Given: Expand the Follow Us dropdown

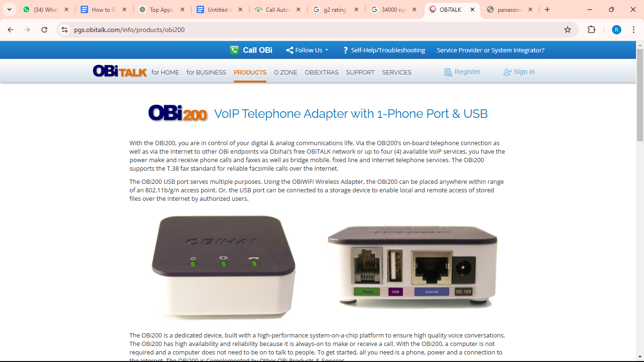Looking at the screenshot, I should 307,50.
